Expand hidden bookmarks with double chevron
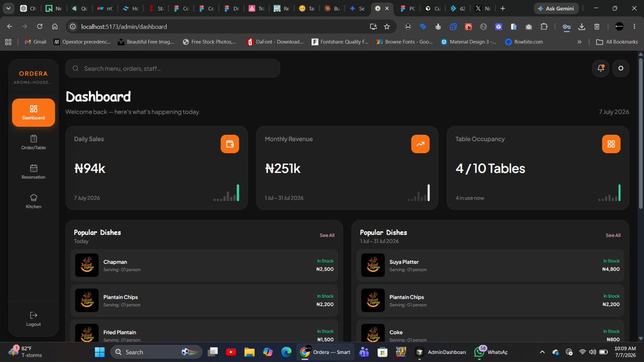Viewport: 644px width, 362px height. [x=580, y=41]
